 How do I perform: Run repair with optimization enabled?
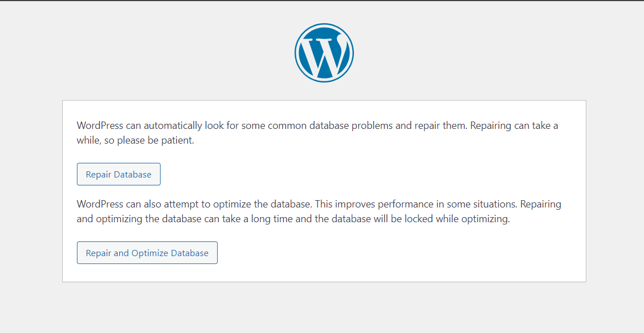(147, 252)
